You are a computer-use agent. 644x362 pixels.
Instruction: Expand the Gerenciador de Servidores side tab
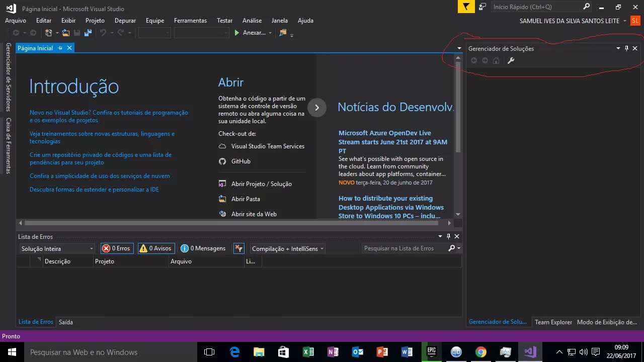click(x=8, y=77)
